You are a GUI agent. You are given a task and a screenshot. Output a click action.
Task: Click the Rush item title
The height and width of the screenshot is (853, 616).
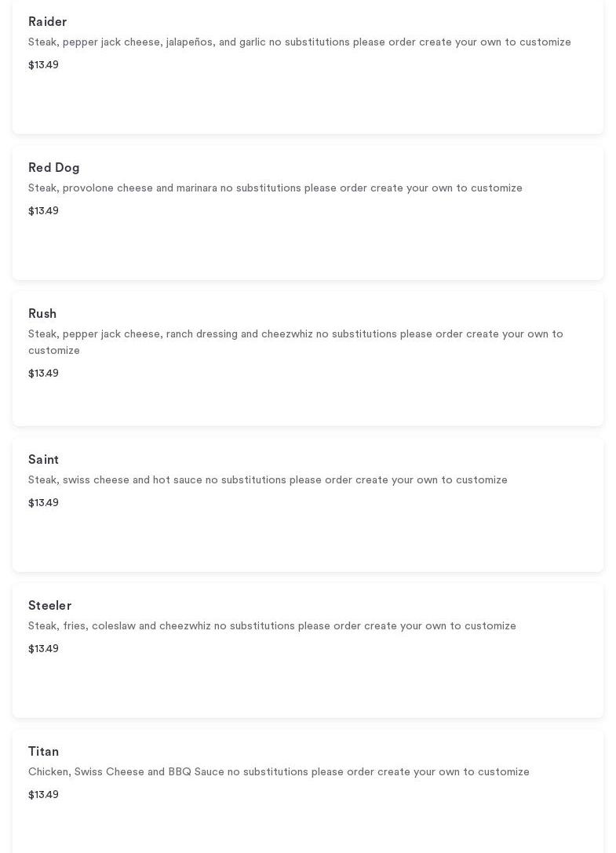(42, 314)
